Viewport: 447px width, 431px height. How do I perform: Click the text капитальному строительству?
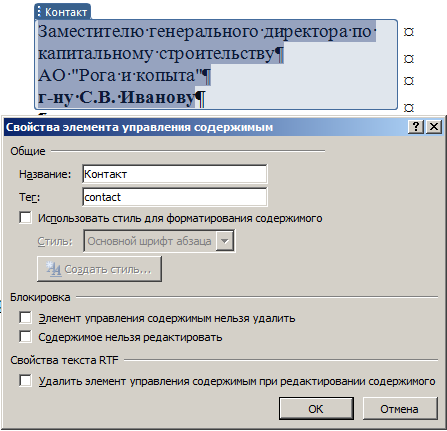(x=156, y=54)
